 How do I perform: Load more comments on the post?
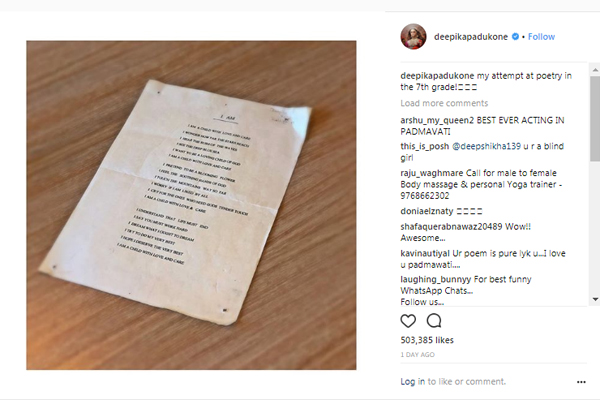(444, 103)
